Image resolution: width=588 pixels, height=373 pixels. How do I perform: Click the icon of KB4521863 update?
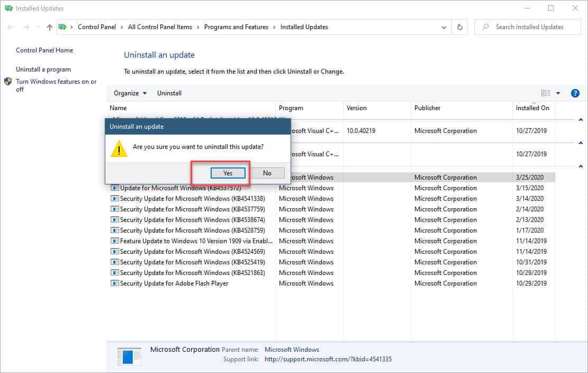pyautogui.click(x=114, y=273)
